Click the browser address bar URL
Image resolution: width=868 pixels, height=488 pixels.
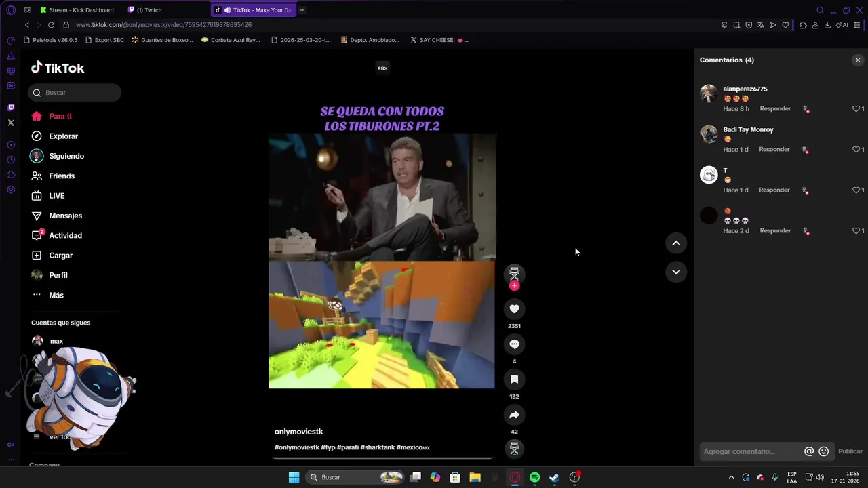click(x=163, y=25)
